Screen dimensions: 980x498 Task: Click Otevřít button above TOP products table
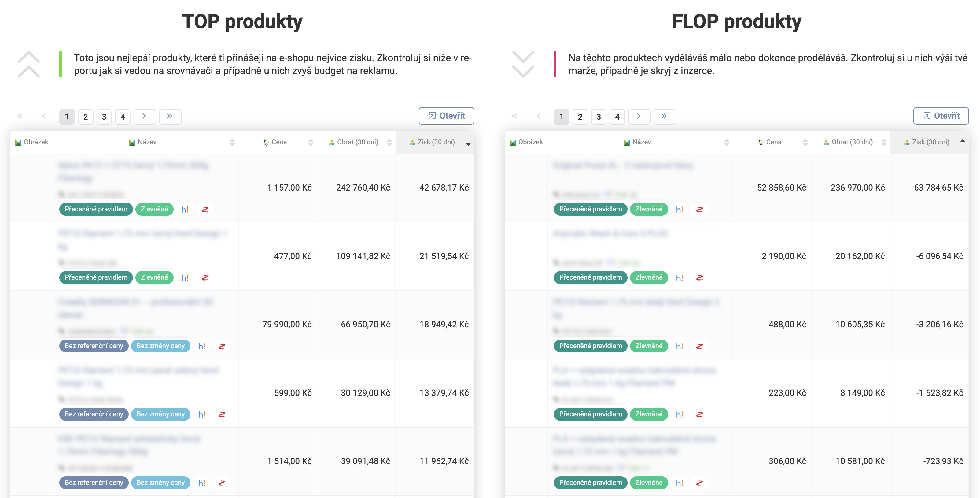[x=446, y=116]
